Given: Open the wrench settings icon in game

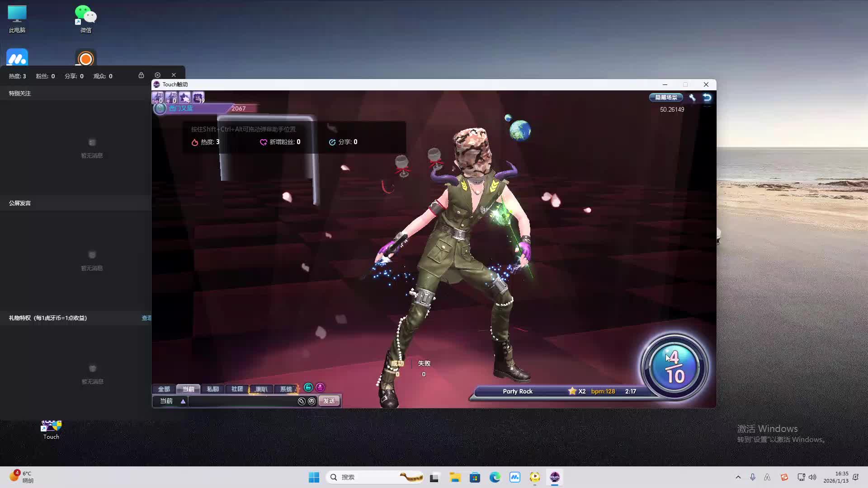Looking at the screenshot, I should coord(692,97).
